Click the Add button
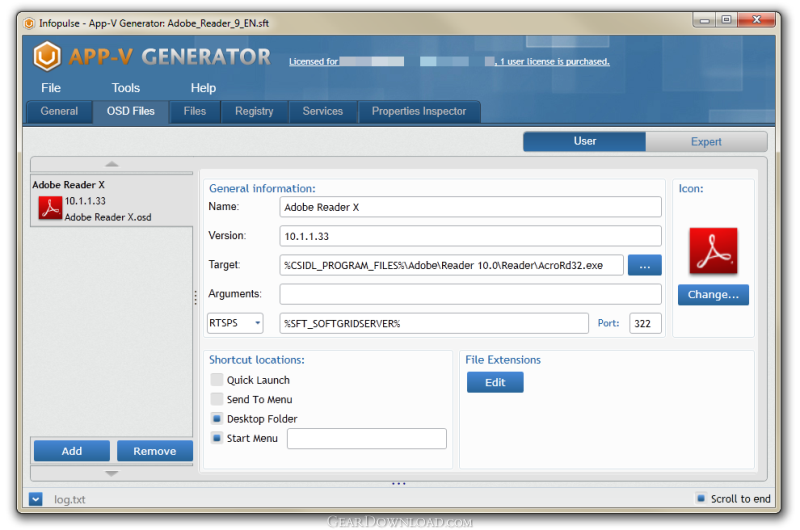The width and height of the screenshot is (800, 530). point(72,451)
